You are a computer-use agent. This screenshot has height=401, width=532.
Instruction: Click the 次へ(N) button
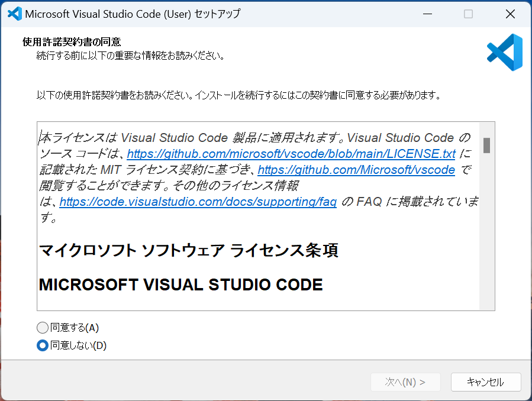coord(405,382)
